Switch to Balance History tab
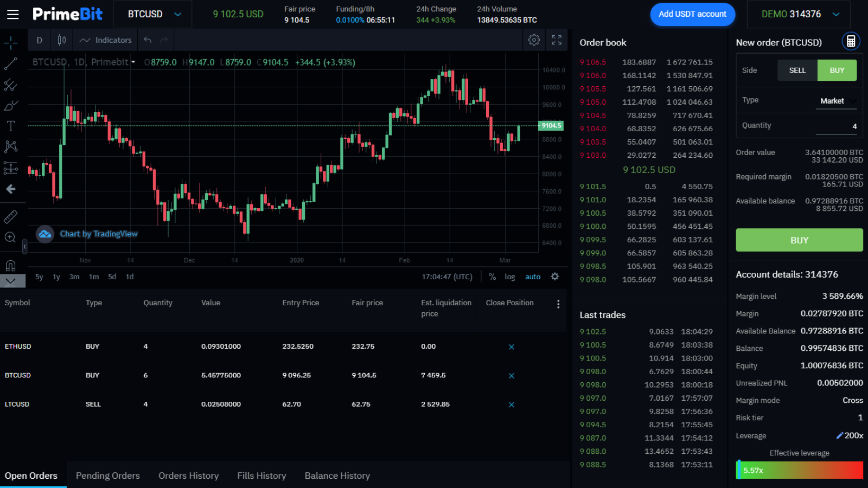The image size is (868, 488). click(337, 476)
